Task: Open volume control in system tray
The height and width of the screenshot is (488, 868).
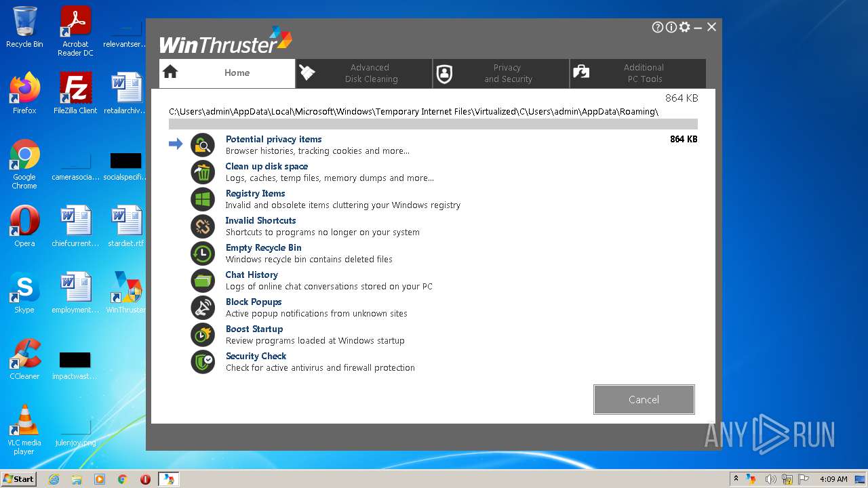Action: click(x=771, y=479)
